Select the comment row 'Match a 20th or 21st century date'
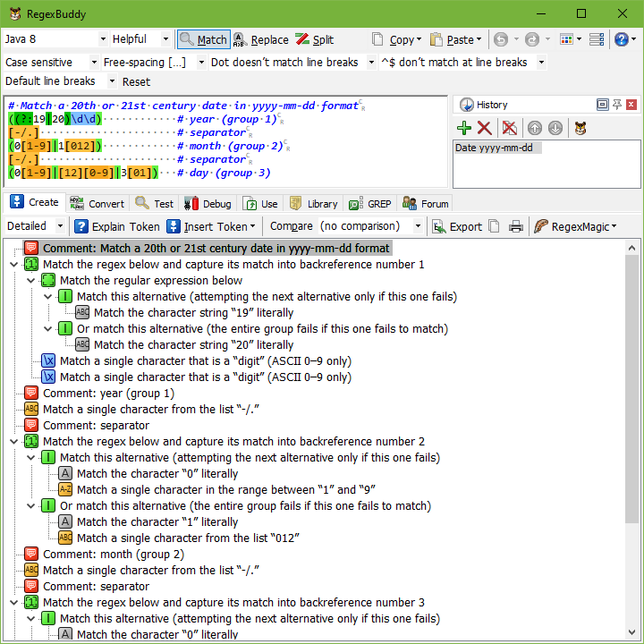This screenshot has width=644, height=644. [x=208, y=248]
